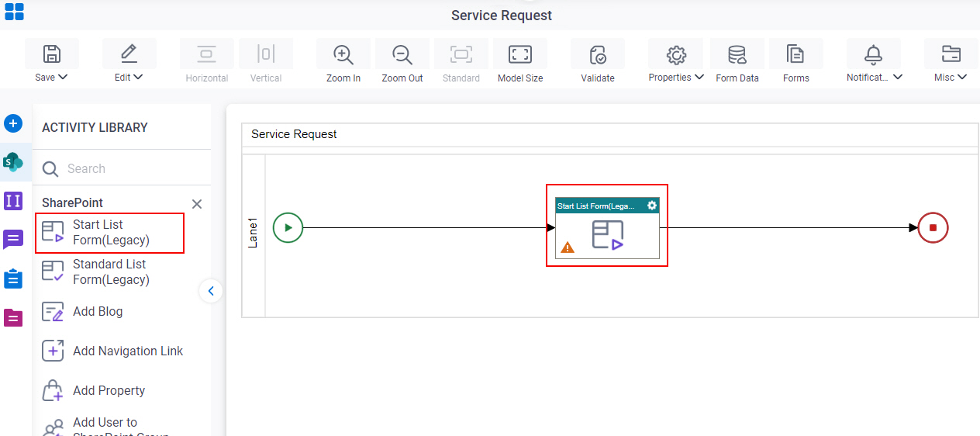
Task: Click the Edit pencil icon
Action: coord(129,54)
